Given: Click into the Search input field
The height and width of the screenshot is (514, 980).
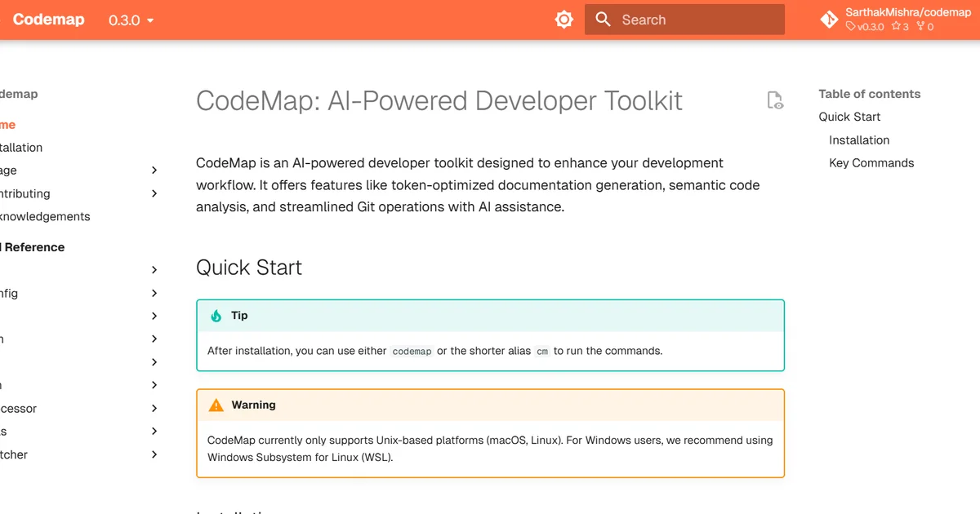Looking at the screenshot, I should point(684,20).
